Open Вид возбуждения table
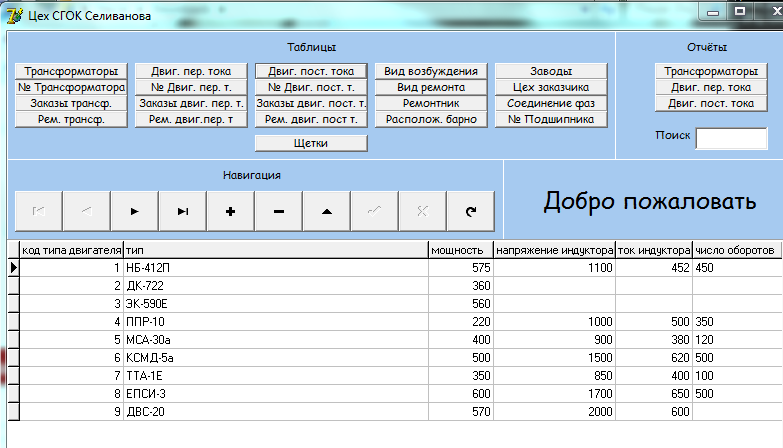Viewport: 783px width, 448px height. [431, 71]
